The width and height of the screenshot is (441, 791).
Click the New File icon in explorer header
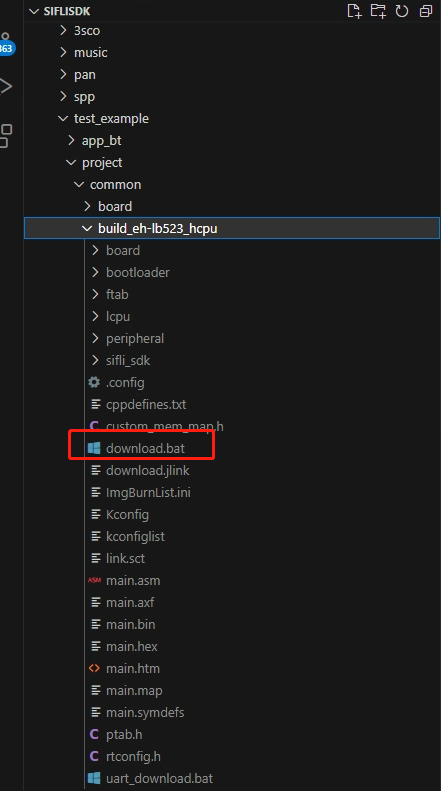pyautogui.click(x=355, y=11)
